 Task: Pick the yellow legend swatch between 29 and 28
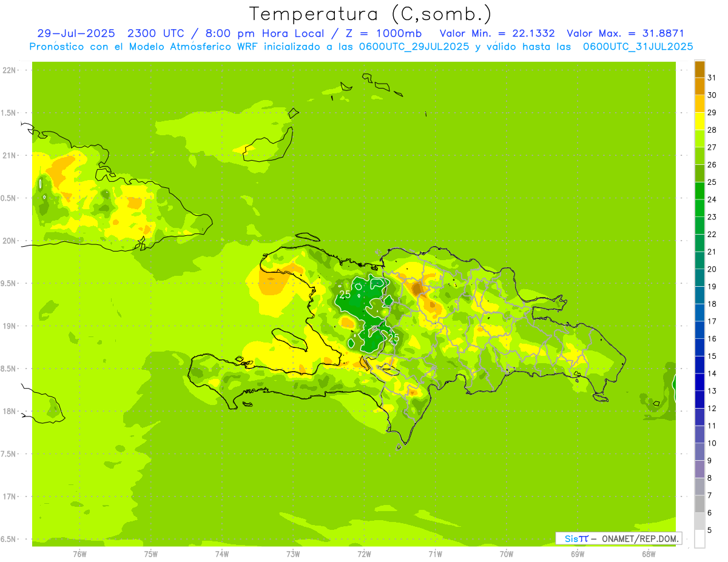click(x=699, y=121)
